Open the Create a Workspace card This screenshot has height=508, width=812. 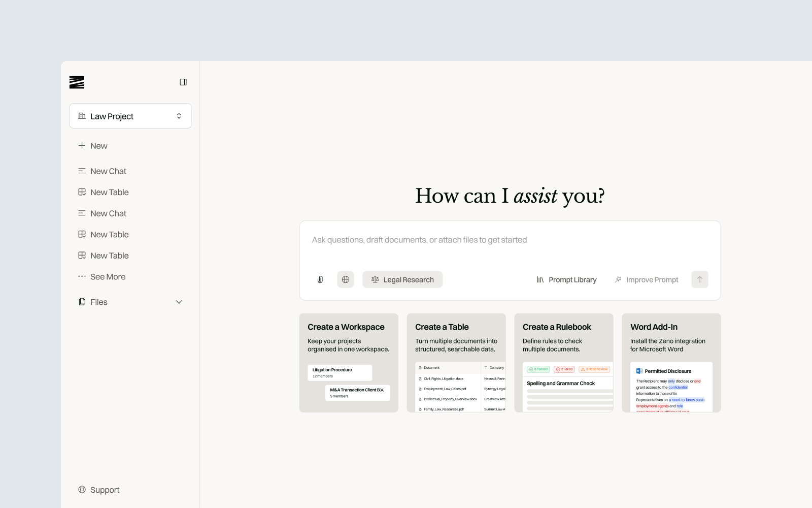click(x=349, y=363)
